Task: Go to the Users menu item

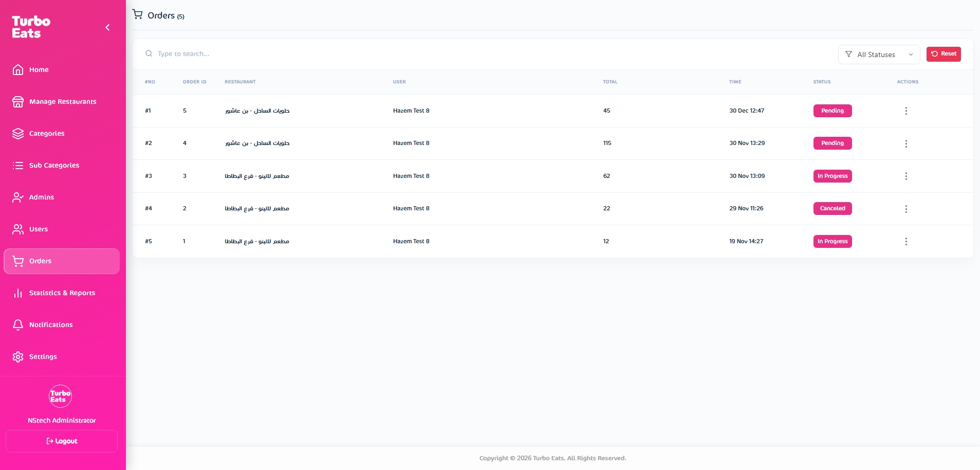Action: (x=39, y=229)
